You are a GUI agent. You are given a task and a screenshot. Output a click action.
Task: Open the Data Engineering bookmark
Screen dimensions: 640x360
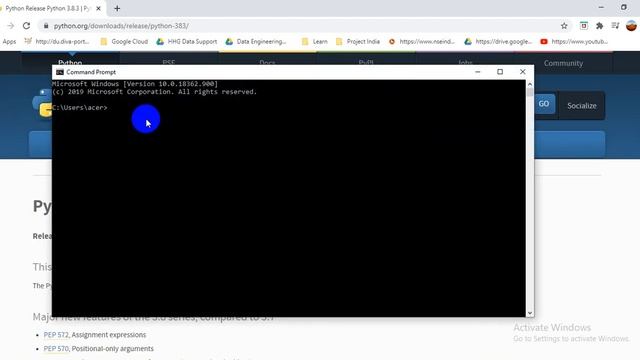click(x=256, y=42)
